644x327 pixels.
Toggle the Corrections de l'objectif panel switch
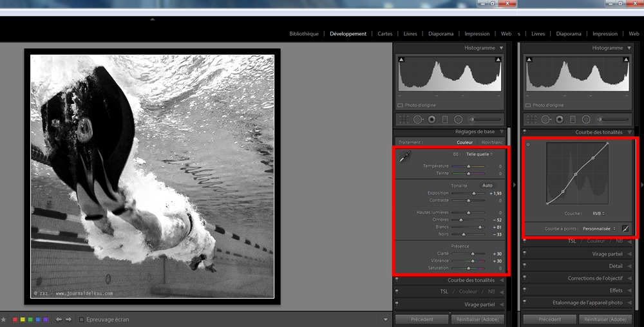point(524,278)
